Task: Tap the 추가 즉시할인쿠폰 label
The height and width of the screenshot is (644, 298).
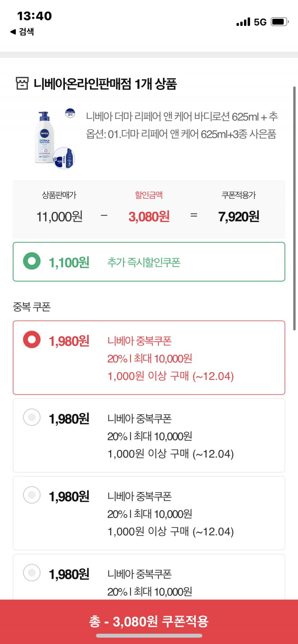Action: point(144,262)
